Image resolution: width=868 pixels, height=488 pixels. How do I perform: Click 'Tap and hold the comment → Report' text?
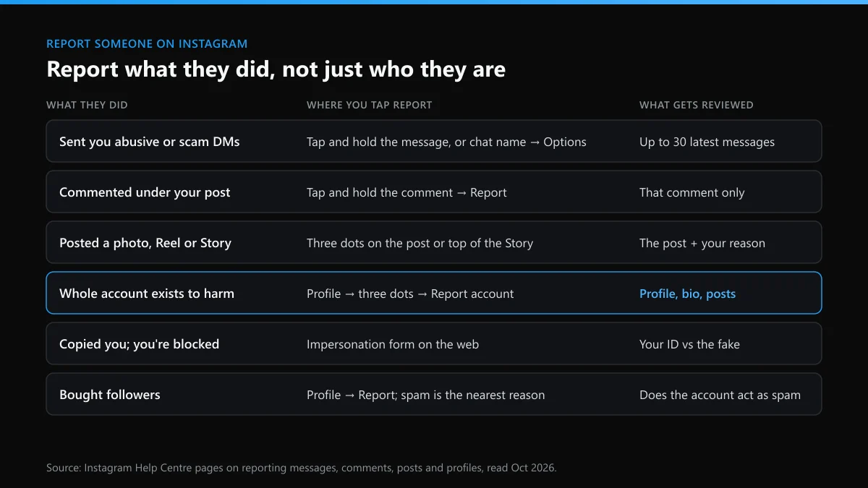tap(407, 192)
